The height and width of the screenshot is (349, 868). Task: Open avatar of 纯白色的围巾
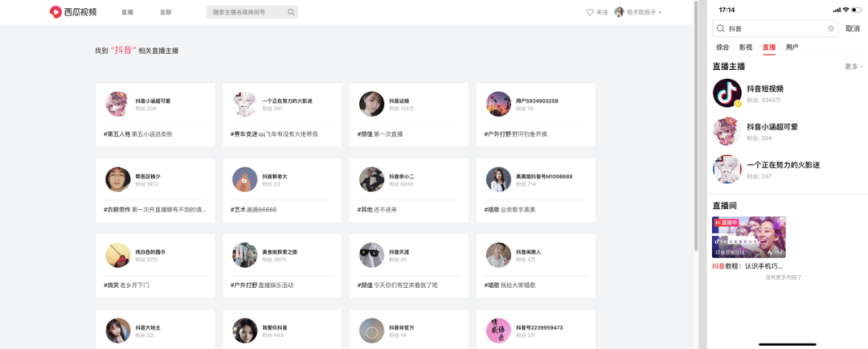tap(118, 255)
